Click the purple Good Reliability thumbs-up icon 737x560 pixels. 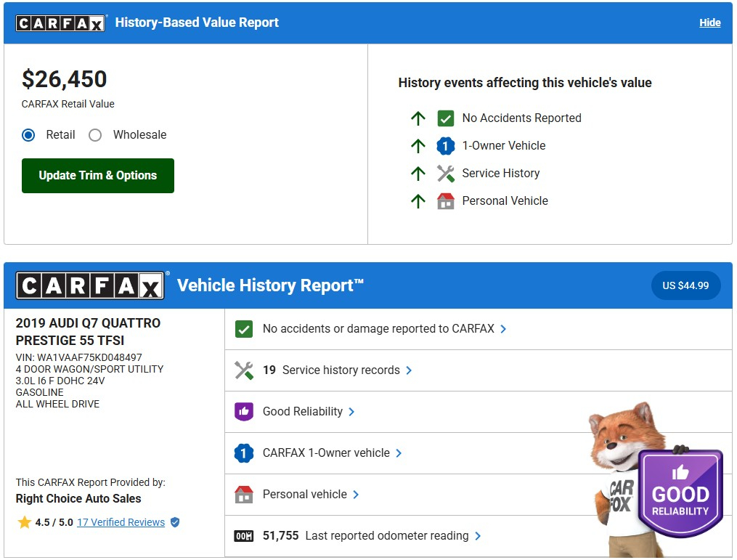[244, 412]
